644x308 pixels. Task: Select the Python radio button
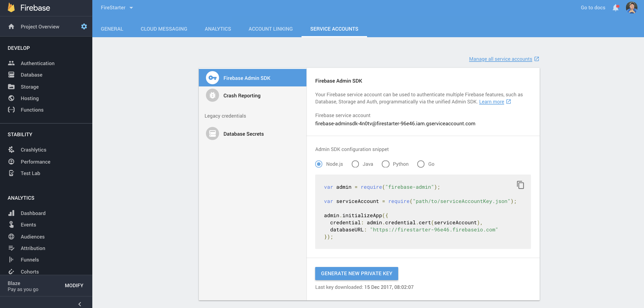[x=385, y=164]
